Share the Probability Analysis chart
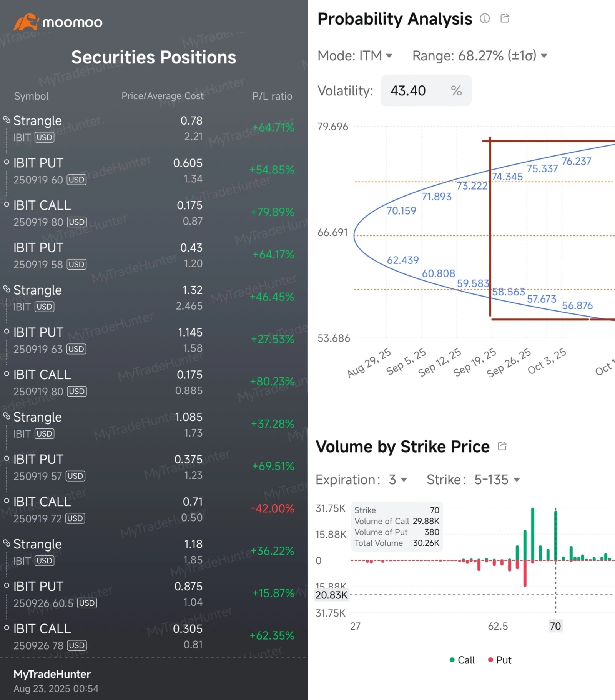Screen dimensions: 615x700 click(x=505, y=18)
